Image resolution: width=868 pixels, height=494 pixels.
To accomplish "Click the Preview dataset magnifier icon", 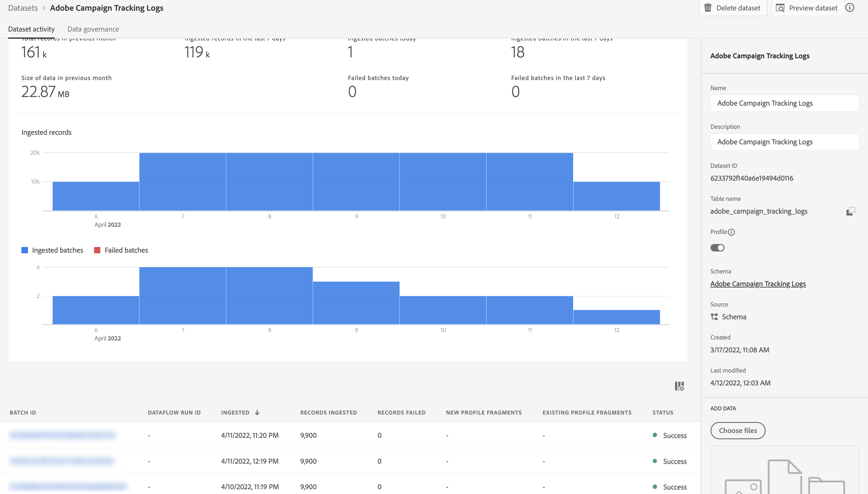I will click(x=780, y=8).
